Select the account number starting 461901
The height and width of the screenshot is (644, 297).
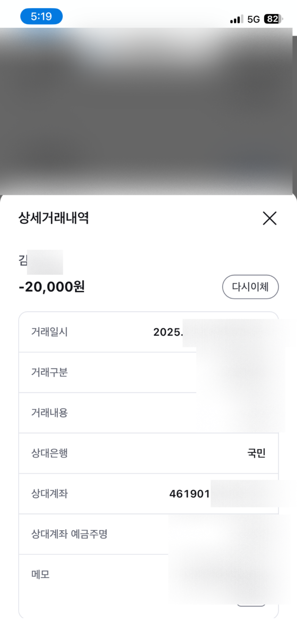[x=189, y=494]
